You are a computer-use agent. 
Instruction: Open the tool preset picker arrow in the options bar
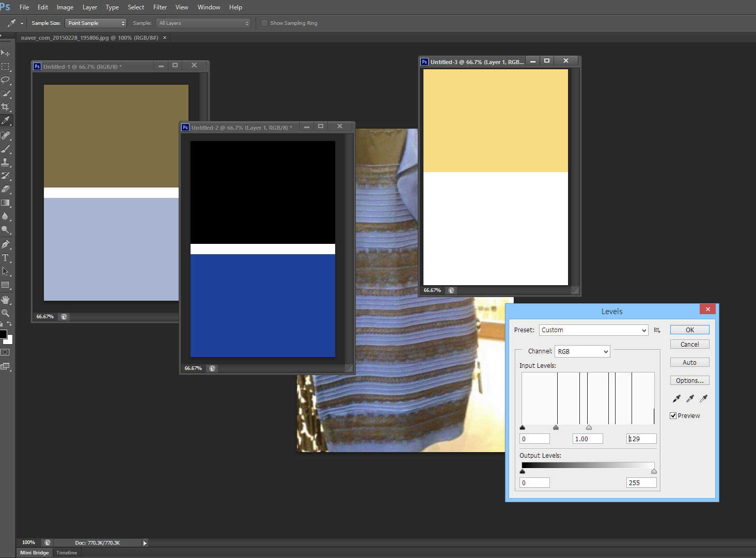[x=22, y=23]
